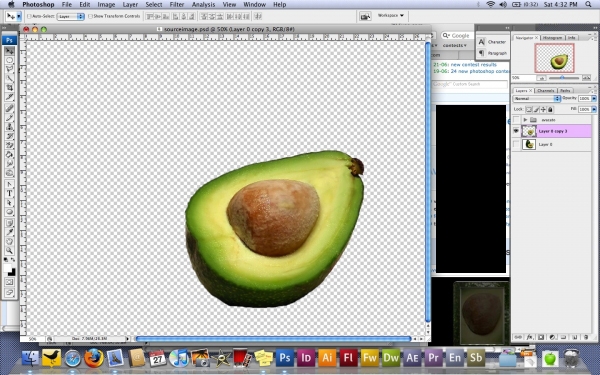Select the History Brush tool
The height and width of the screenshot is (375, 600).
pos(10,136)
